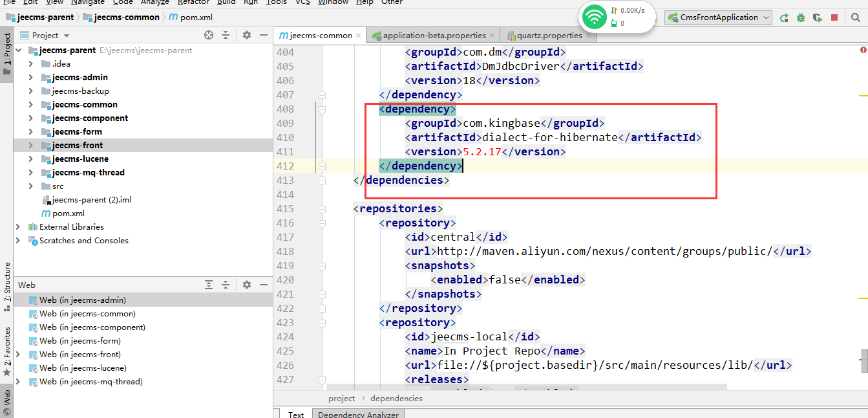Open the Web panel gear settings
The width and height of the screenshot is (868, 418).
coord(247,285)
